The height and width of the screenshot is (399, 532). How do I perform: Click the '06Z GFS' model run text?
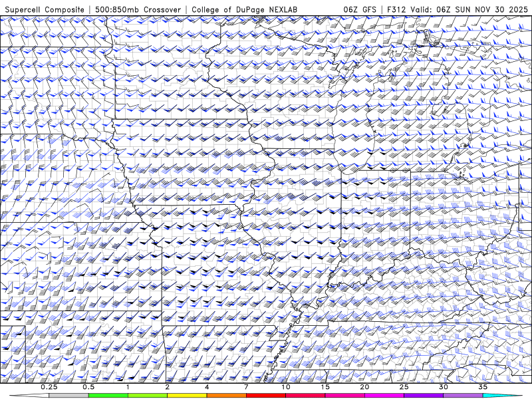click(x=360, y=10)
